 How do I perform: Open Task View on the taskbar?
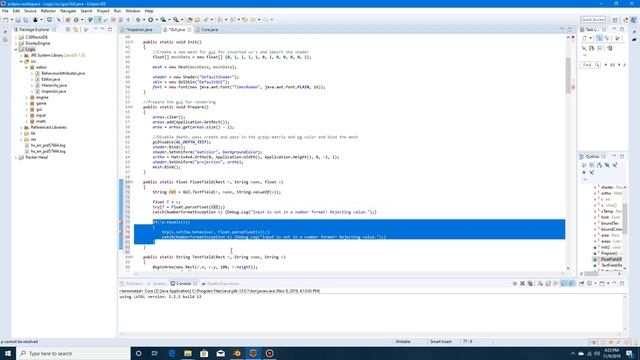point(155,353)
